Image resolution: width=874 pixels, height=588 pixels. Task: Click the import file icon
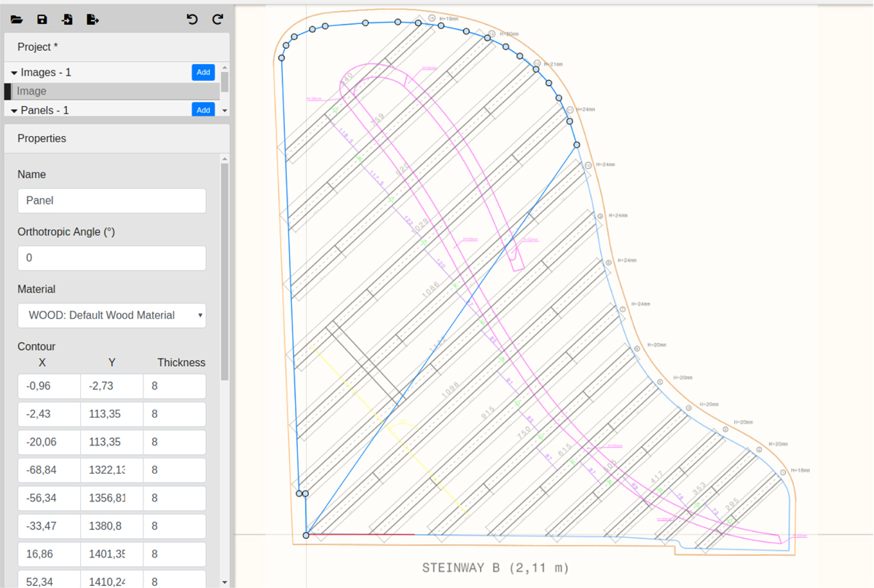(67, 20)
